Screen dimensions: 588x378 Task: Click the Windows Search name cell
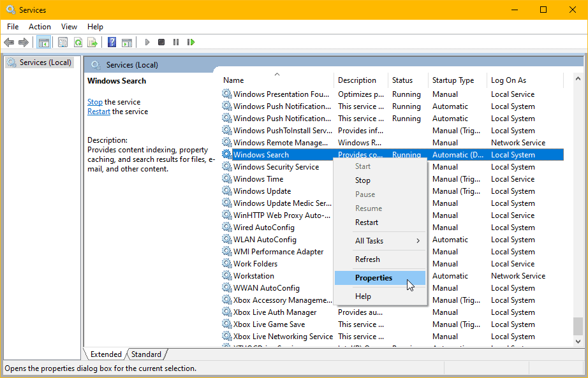tap(261, 155)
